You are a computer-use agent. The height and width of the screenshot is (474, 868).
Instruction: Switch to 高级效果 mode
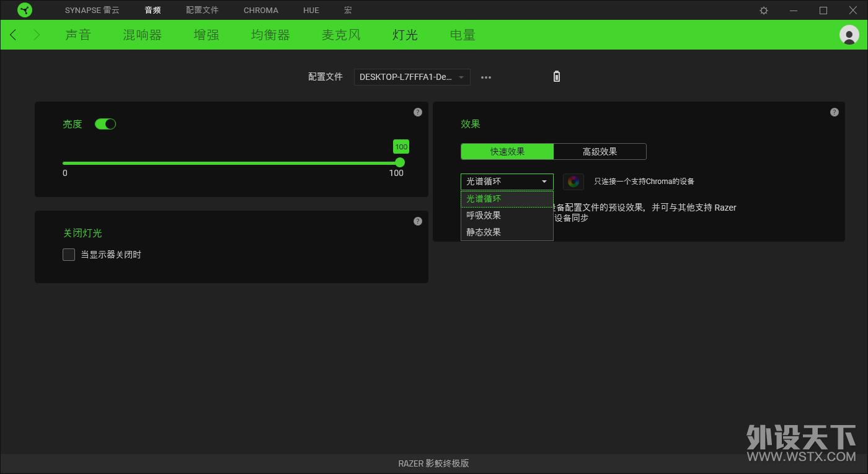600,151
